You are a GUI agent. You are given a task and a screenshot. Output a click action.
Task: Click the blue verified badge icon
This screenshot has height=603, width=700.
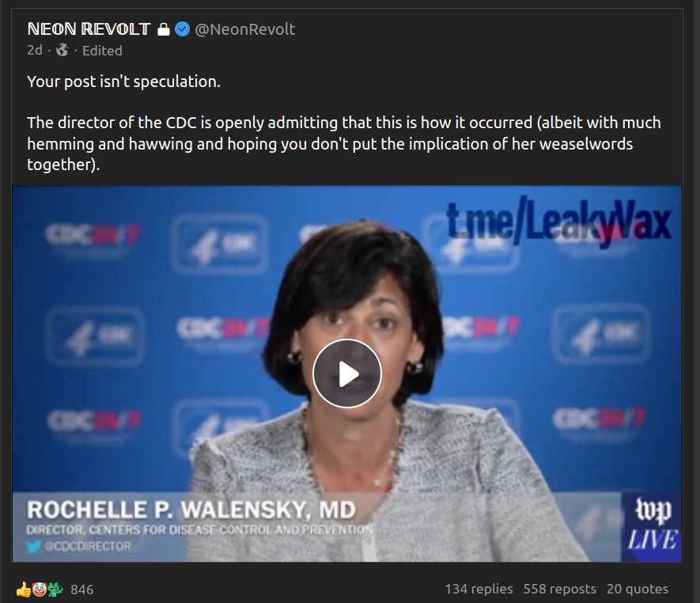182,29
